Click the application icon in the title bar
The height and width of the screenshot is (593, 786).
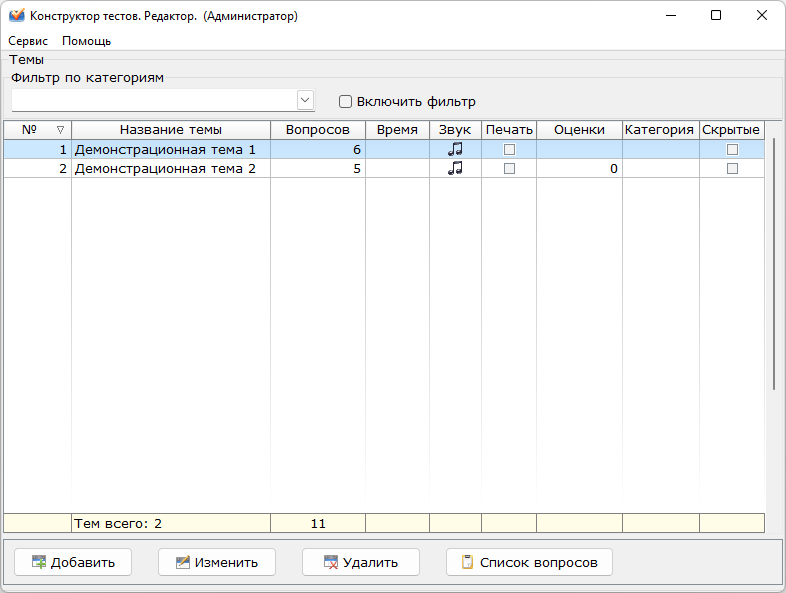(x=16, y=16)
